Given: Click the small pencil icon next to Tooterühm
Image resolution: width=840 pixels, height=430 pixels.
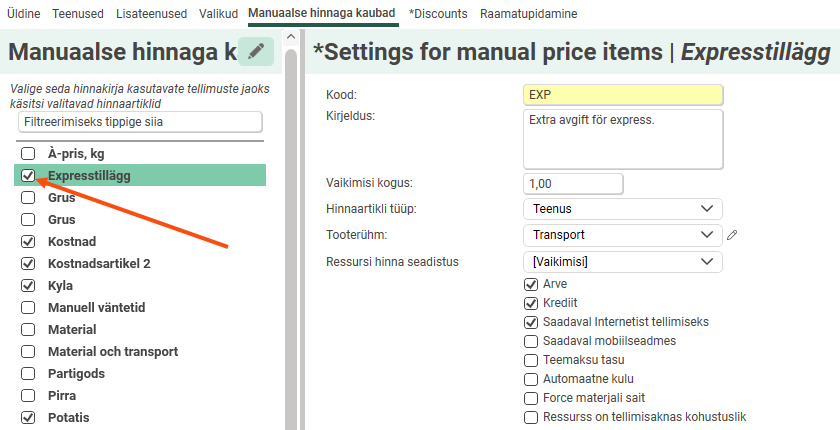Looking at the screenshot, I should pos(732,235).
